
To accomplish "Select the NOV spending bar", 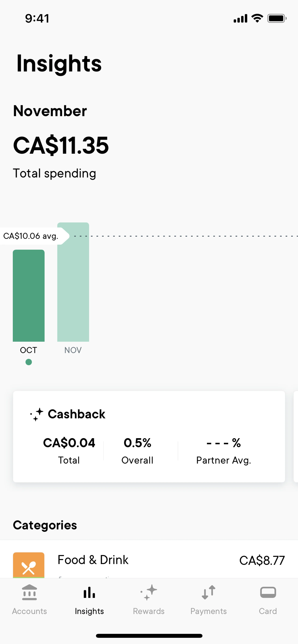I will 73,282.
